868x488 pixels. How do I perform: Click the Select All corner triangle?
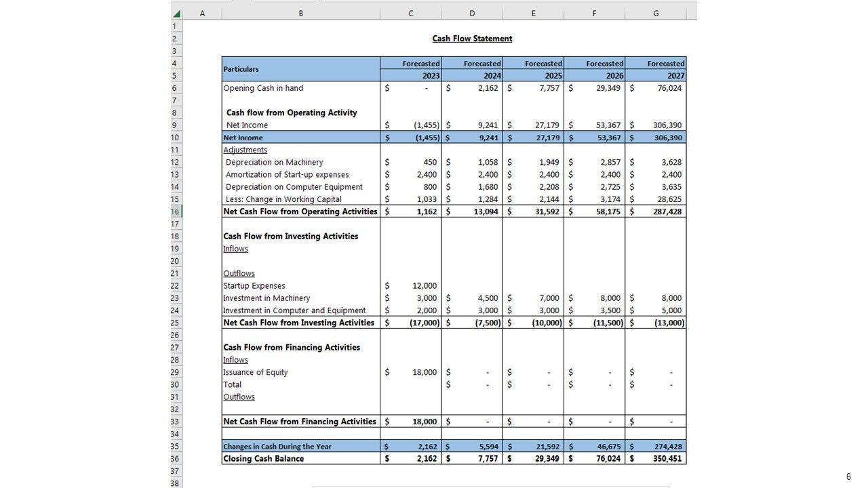(177, 14)
